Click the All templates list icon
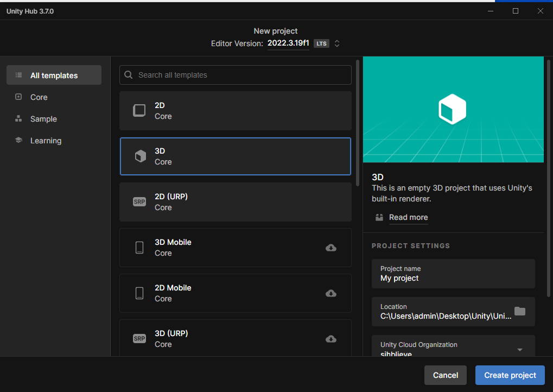The image size is (553, 392). tap(18, 75)
